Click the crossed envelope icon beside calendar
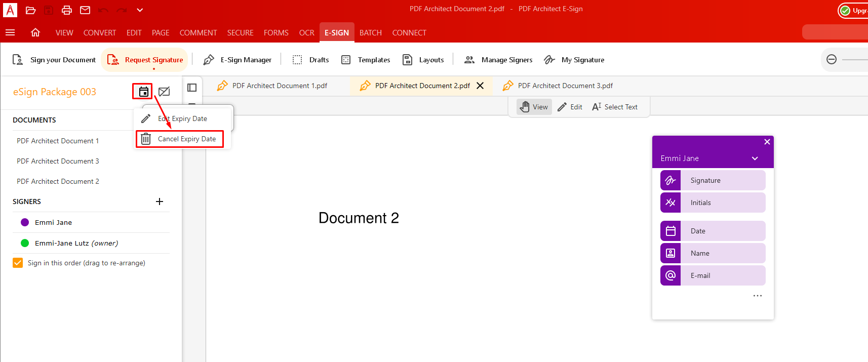Screen dimensions: 868x362 (x=164, y=92)
